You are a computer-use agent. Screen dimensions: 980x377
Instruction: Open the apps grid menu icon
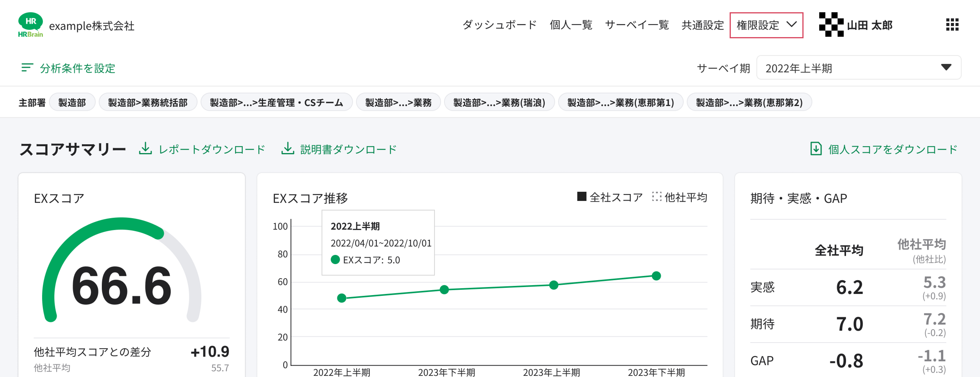[952, 25]
